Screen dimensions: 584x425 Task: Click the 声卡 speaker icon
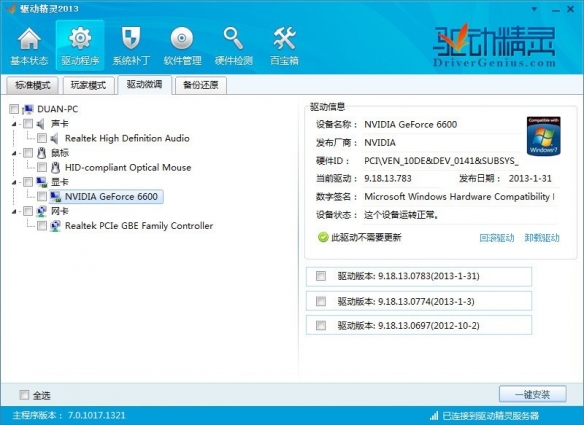tap(41, 124)
